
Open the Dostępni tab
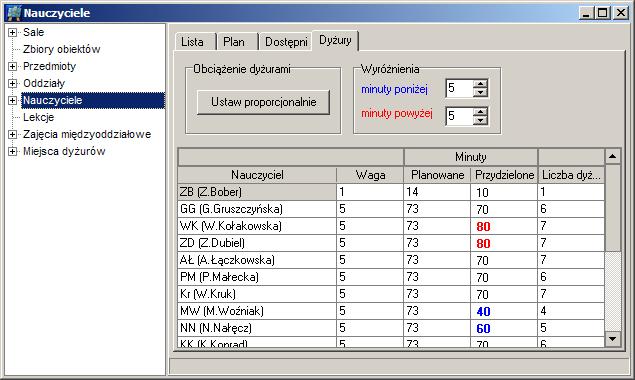[285, 42]
